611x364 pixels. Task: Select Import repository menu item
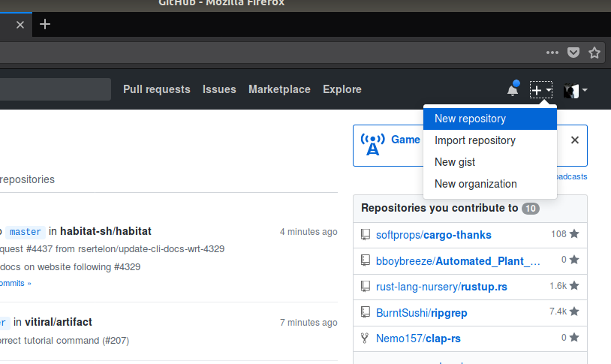[490, 140]
